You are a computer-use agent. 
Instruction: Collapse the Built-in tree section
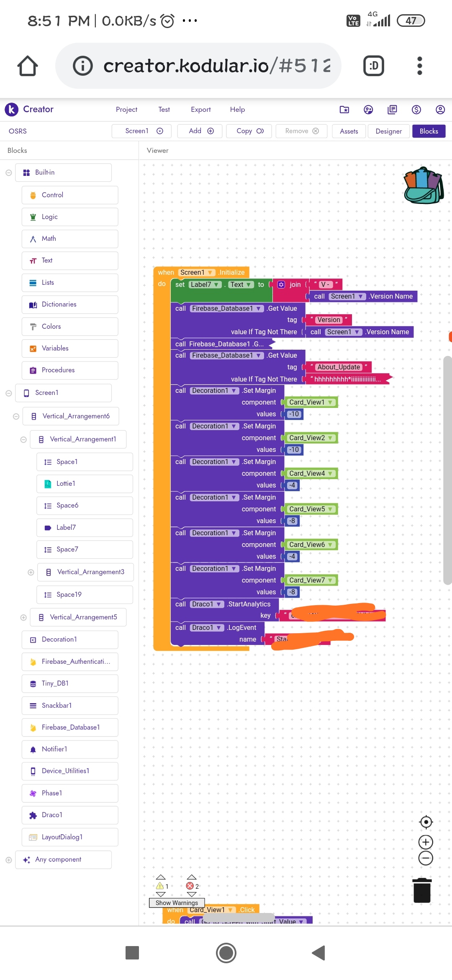(x=8, y=173)
